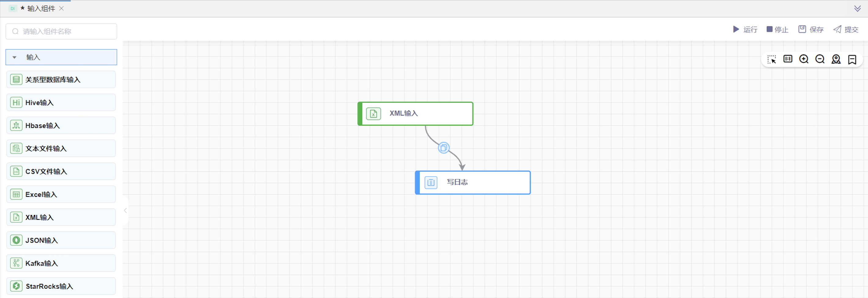Click the locate/position icon in canvas toolbar
This screenshot has width=868, height=298.
(x=836, y=59)
